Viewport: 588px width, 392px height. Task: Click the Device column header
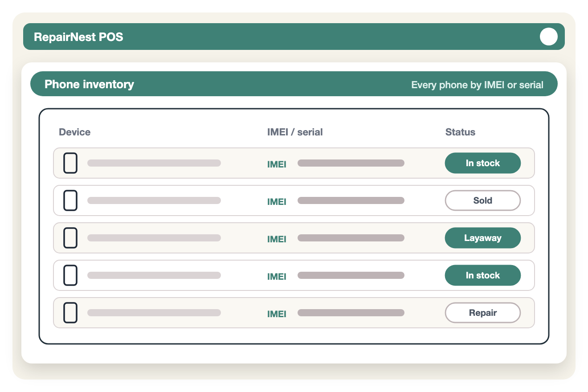click(x=75, y=132)
